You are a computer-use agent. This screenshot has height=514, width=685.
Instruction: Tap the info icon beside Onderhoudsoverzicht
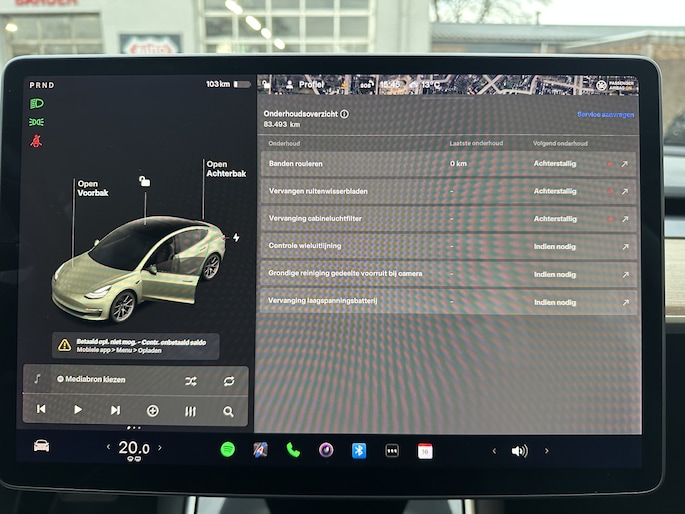345,114
